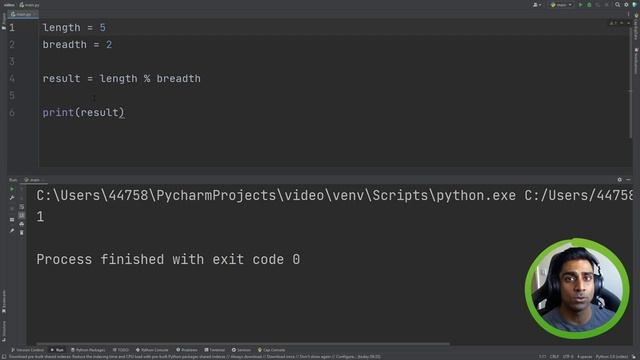The height and width of the screenshot is (360, 640).
Task: Click the pin tab icon in Run panel
Action: (x=12, y=231)
